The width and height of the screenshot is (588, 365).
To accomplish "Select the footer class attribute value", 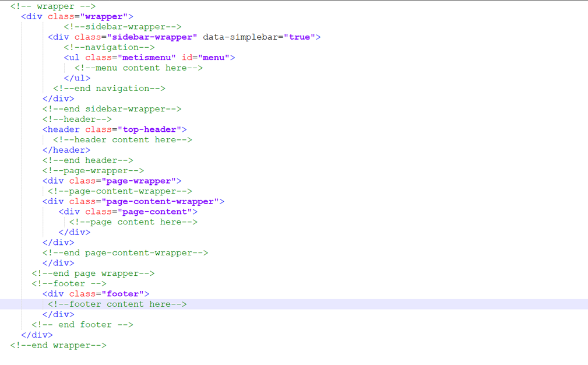I will [125, 293].
